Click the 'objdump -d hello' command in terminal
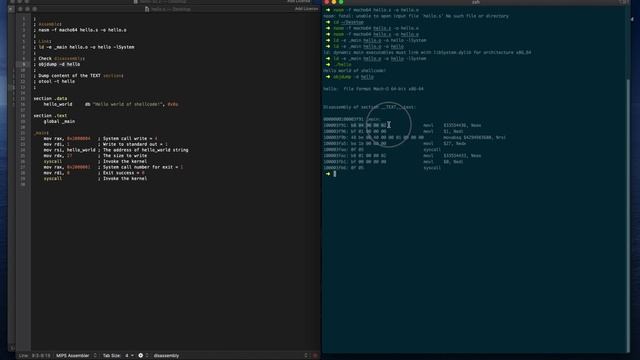Viewport: 640px width, 360px height. (353, 77)
